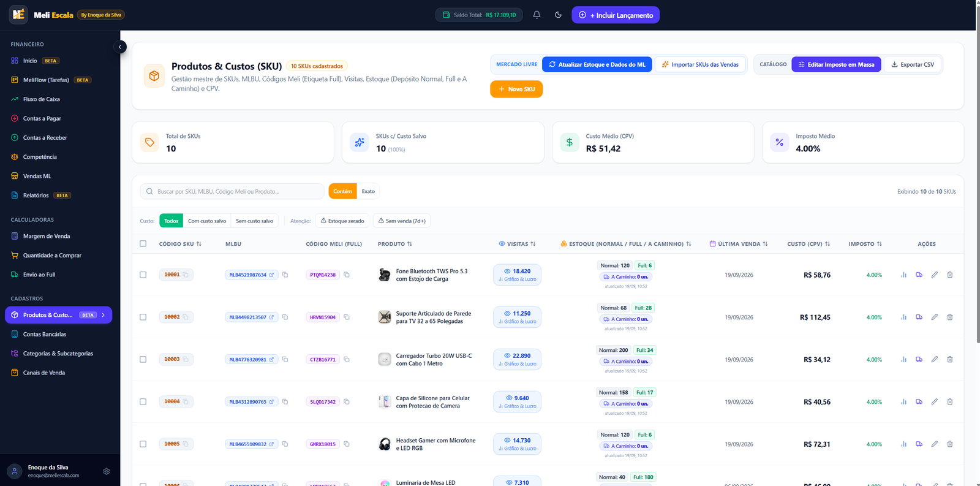Select Contém search mode
This screenshot has width=980, height=486.
coord(342,191)
